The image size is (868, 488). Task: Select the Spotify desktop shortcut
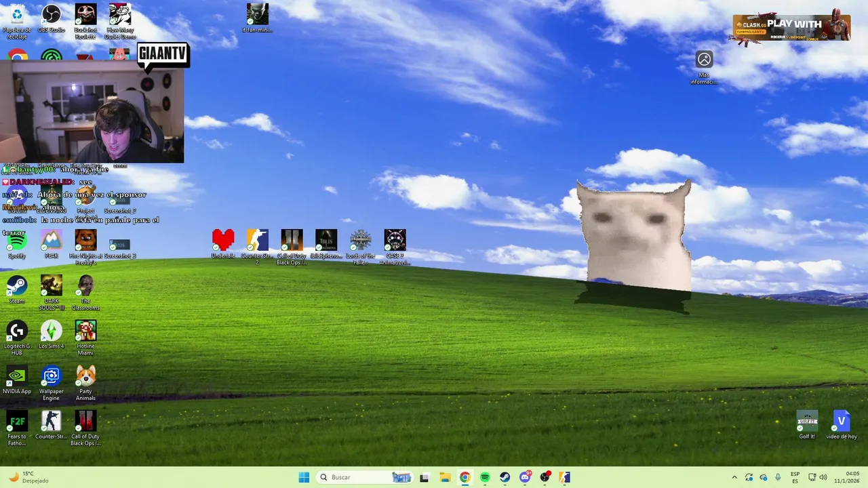(17, 244)
